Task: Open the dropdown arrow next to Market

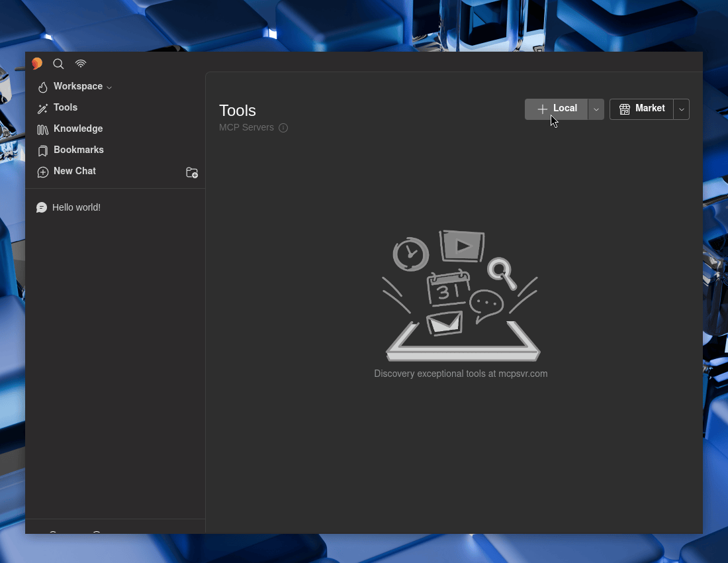Action: point(681,109)
